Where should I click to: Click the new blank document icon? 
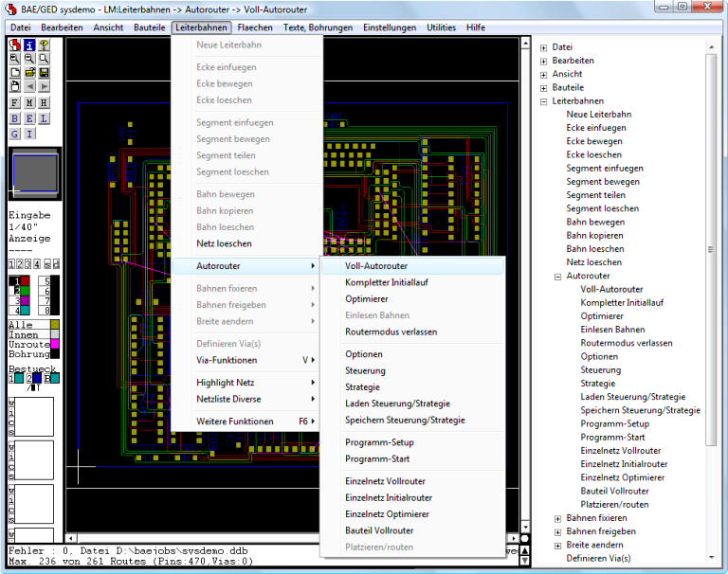[x=15, y=72]
